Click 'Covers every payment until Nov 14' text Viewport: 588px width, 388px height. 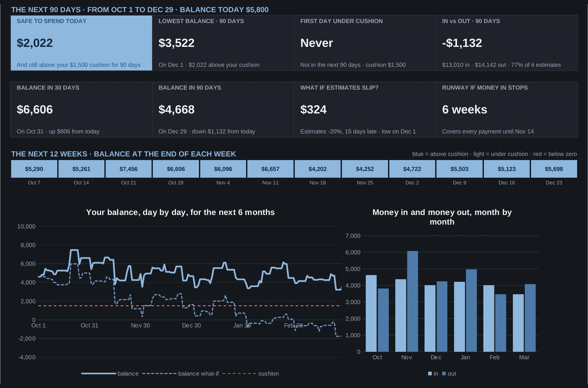[x=488, y=132]
